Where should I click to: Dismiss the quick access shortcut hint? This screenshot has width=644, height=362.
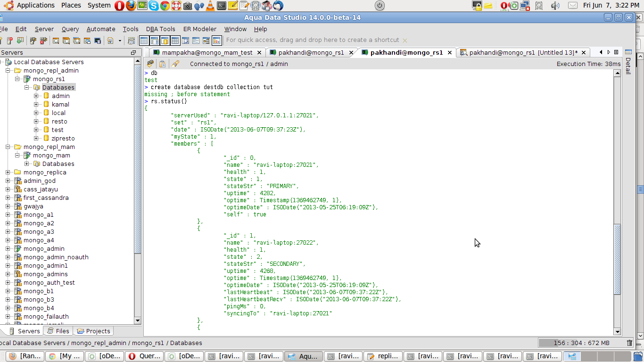pos(405,41)
